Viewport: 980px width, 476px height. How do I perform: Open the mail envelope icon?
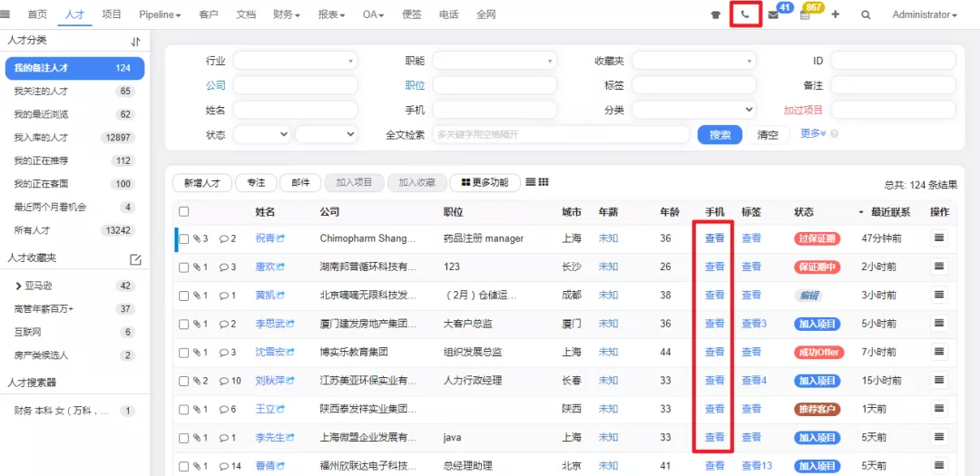773,15
